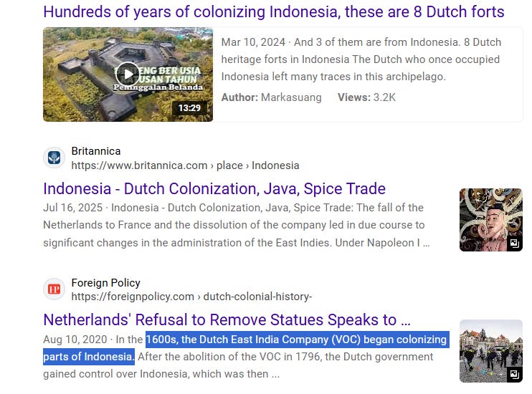Click the britannica.com URL breadcrumb

[185, 165]
